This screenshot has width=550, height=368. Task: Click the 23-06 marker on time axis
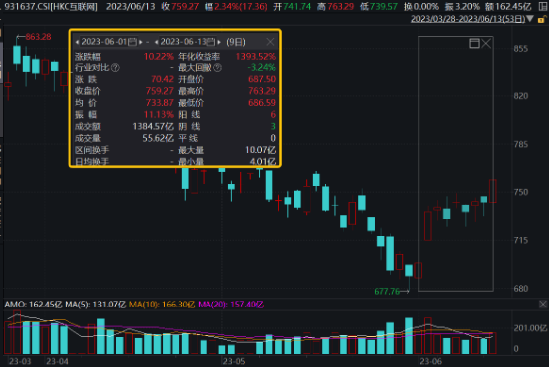click(430, 361)
